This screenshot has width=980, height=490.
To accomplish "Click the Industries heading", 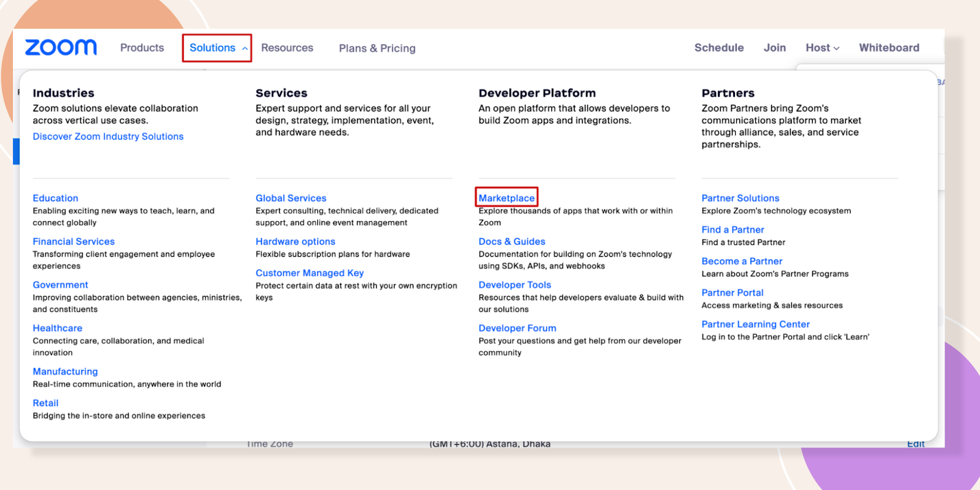I will coord(64,93).
